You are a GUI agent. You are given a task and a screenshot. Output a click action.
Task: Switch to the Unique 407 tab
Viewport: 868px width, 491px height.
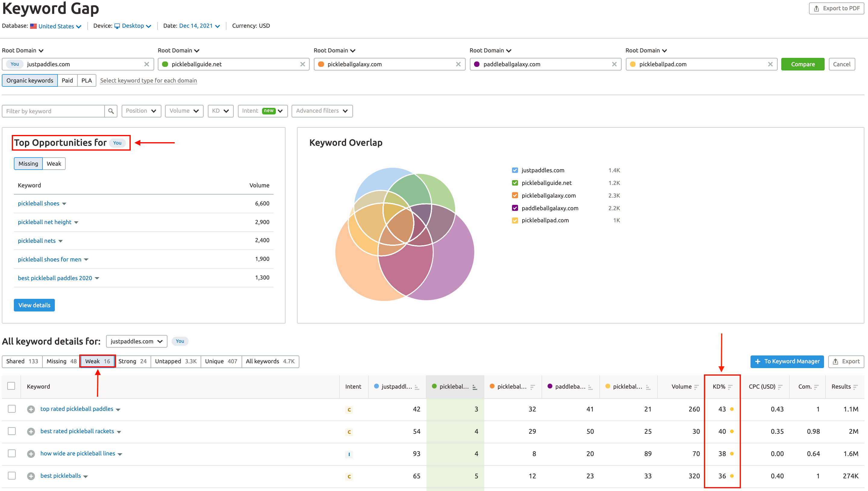coord(221,361)
